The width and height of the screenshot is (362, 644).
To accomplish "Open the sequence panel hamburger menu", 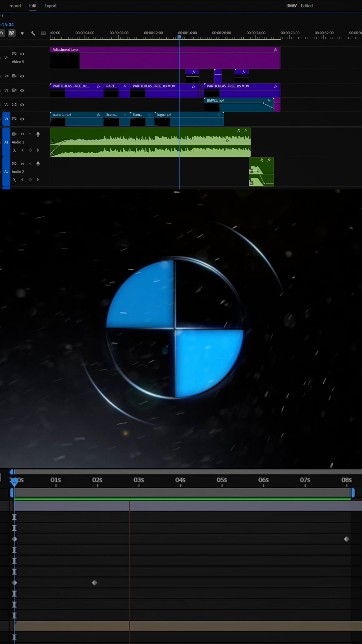I will pyautogui.click(x=8, y=16).
